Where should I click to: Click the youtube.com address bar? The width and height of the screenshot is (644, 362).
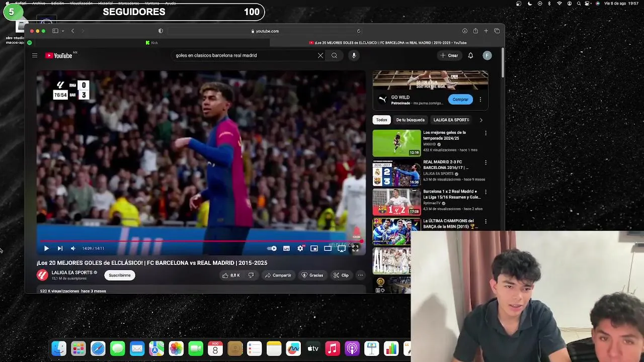265,31
